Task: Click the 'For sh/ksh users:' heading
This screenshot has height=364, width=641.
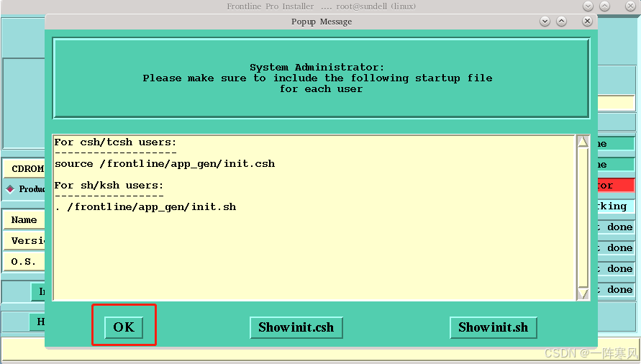Action: (x=109, y=186)
